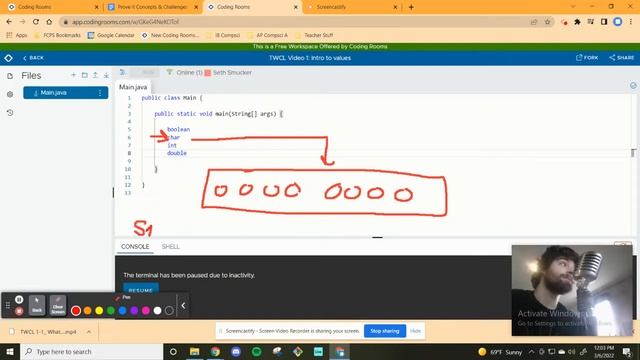This screenshot has width=640, height=360.
Task: Open Spotify from the taskbar
Action: 256,351
